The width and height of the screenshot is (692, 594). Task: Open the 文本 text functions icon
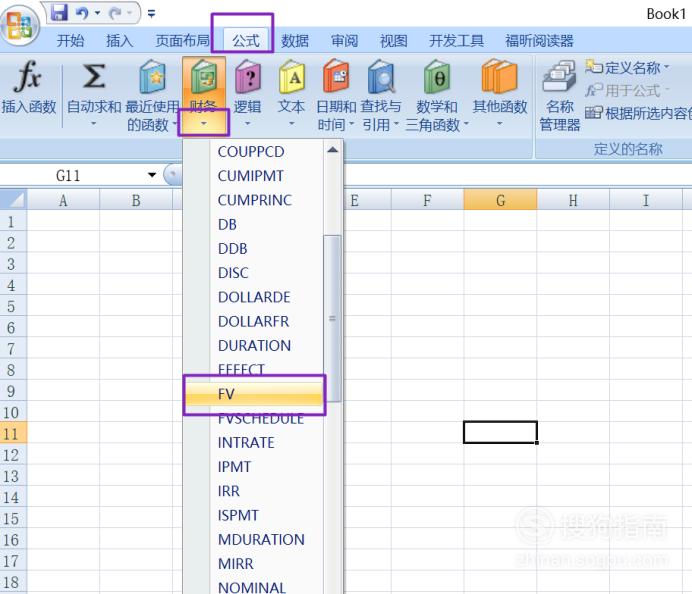292,76
